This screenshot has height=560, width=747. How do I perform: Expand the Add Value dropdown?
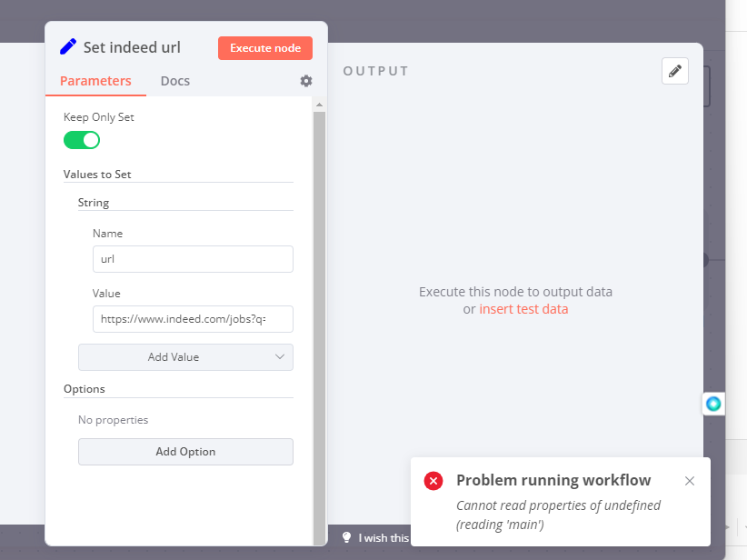(185, 357)
